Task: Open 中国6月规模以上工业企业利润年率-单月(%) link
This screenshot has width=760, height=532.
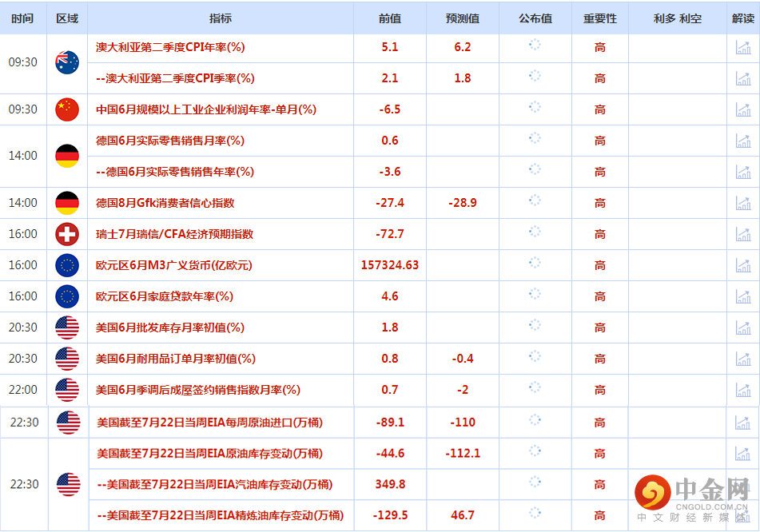Action: coord(206,109)
